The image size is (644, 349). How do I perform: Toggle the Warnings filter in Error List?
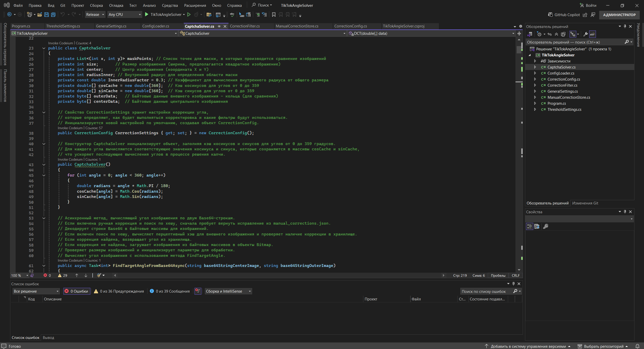(x=119, y=291)
